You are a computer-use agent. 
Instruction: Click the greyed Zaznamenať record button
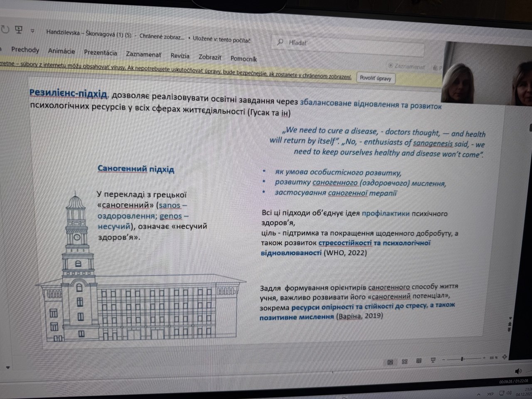(406, 66)
